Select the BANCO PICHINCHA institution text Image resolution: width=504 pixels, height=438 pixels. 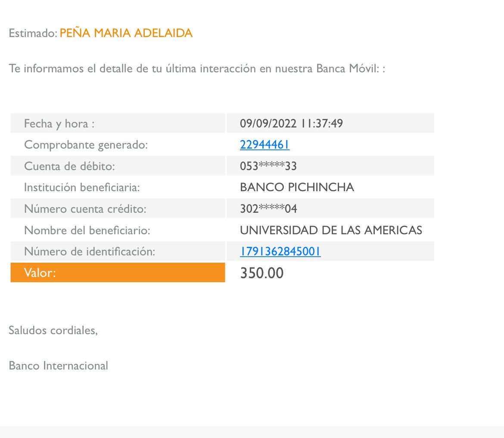pyautogui.click(x=297, y=187)
